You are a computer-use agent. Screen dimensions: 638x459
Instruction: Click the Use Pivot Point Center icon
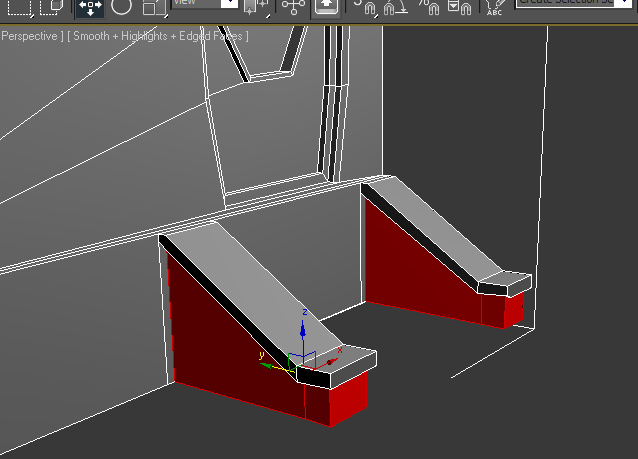[257, 8]
